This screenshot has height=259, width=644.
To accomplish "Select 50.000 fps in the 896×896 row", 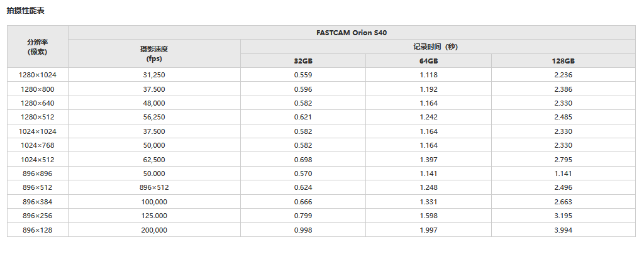I will pos(154,174).
